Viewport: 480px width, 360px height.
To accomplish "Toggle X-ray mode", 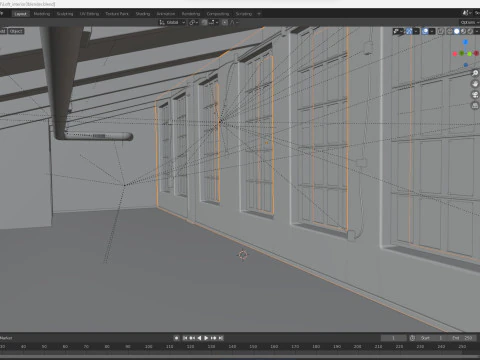I will pyautogui.click(x=441, y=31).
